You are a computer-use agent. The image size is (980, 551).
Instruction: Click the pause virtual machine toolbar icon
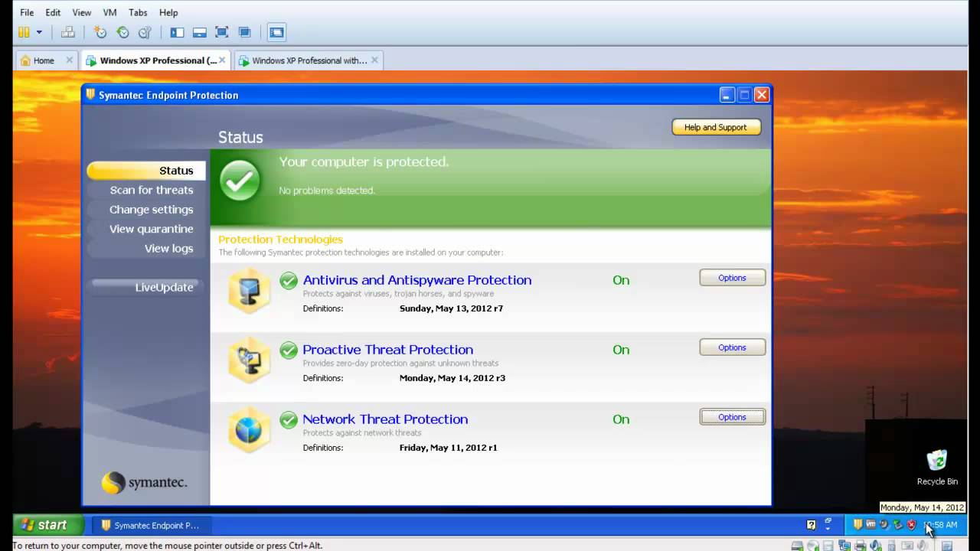(24, 32)
